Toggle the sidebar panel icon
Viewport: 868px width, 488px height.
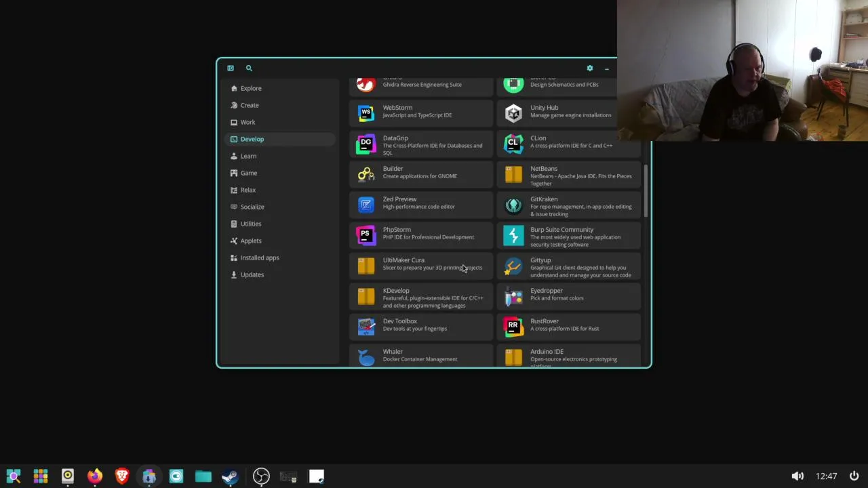point(231,68)
